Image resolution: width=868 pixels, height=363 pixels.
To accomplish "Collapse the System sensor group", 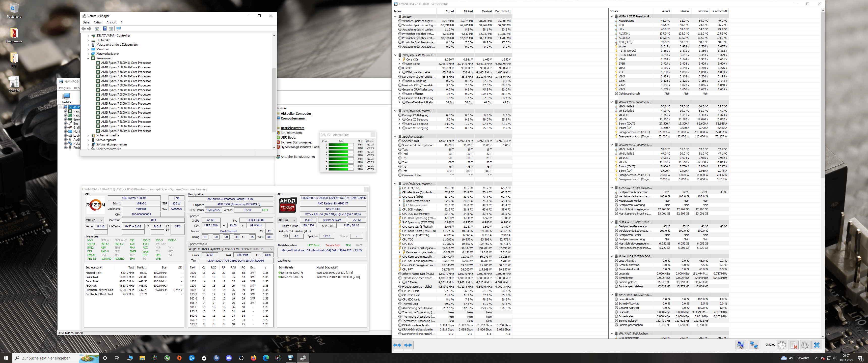I will (395, 16).
